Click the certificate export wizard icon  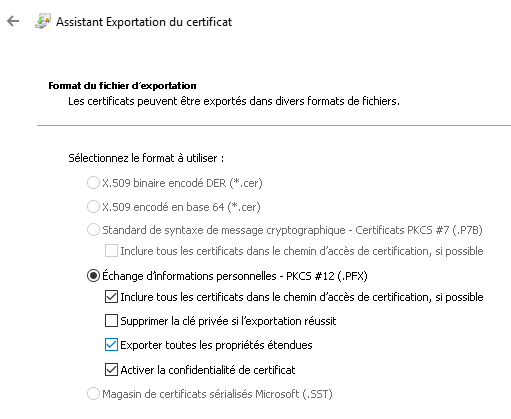43,21
